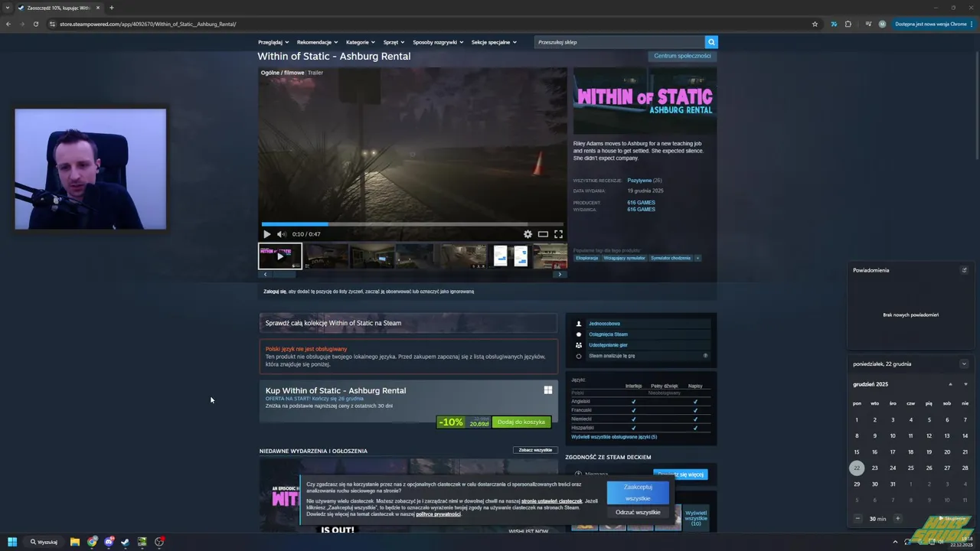
Task: Collapse the calendar with chevron button
Action: pyautogui.click(x=964, y=364)
